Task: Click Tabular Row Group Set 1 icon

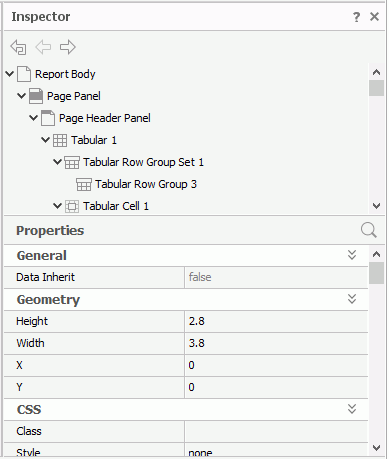Action: tap(72, 162)
